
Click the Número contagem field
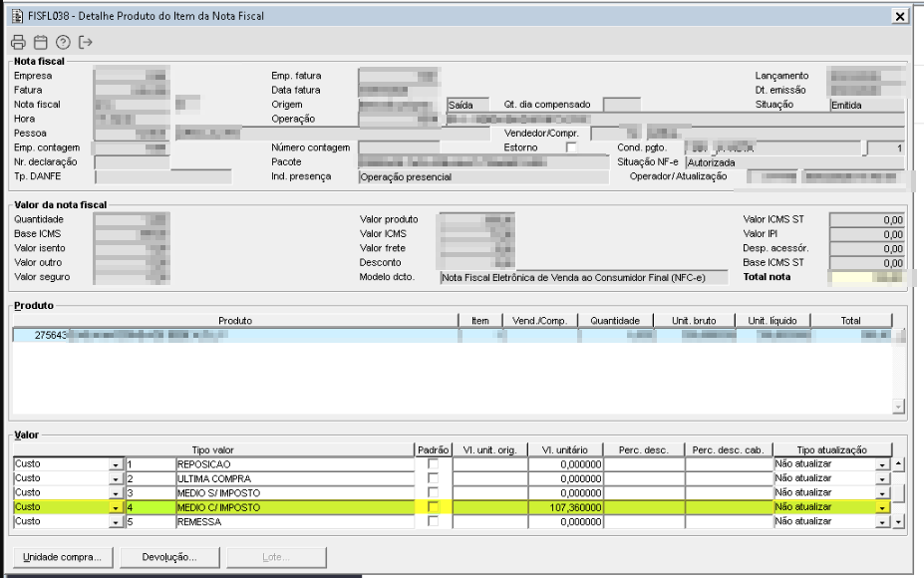click(x=399, y=147)
